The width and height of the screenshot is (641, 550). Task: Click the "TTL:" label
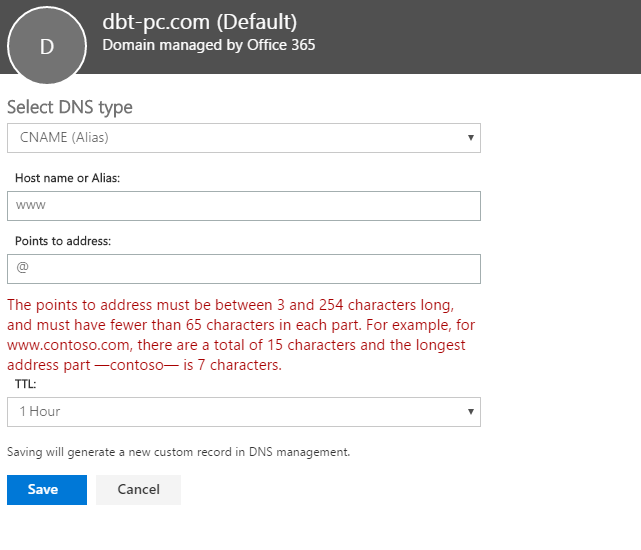point(26,383)
